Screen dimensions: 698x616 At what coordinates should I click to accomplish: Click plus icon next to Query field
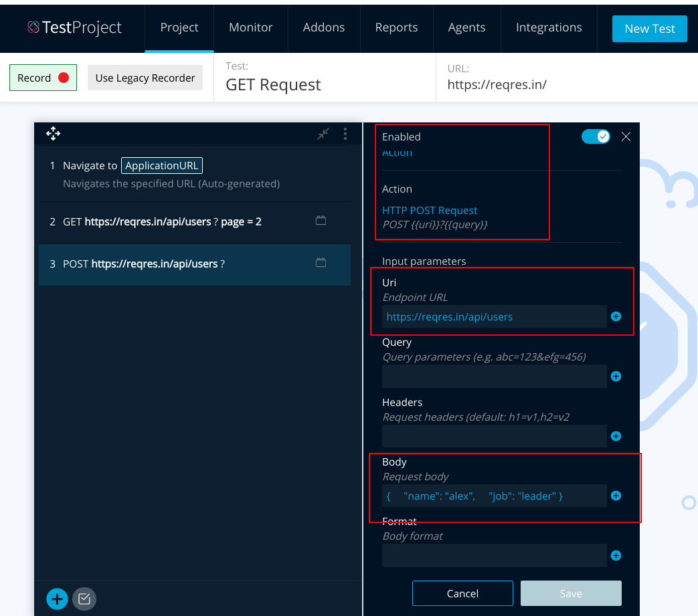click(x=616, y=377)
